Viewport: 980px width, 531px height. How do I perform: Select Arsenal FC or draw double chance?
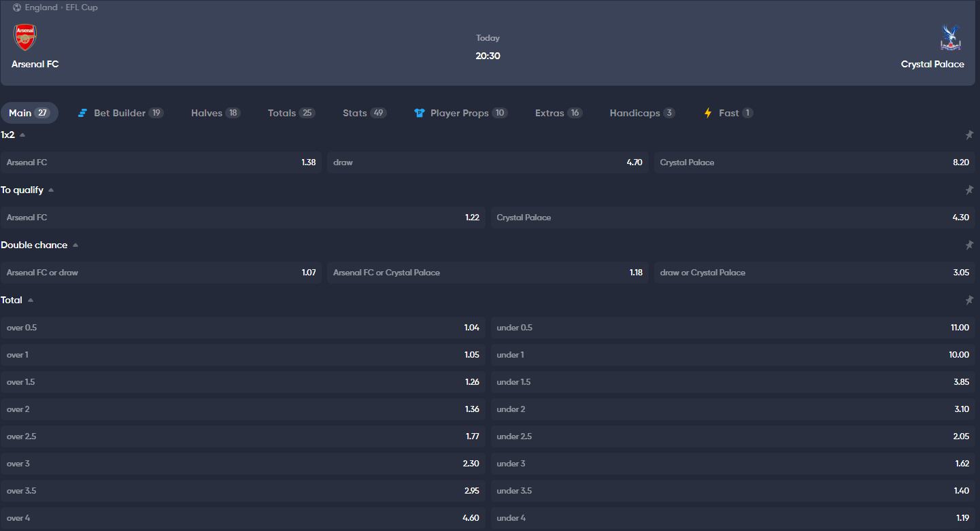coord(161,273)
